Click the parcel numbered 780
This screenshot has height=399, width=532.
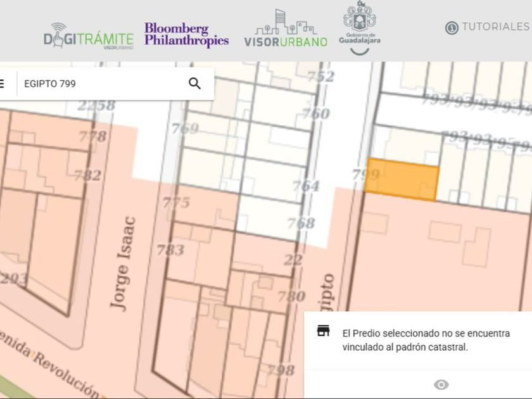(x=292, y=296)
